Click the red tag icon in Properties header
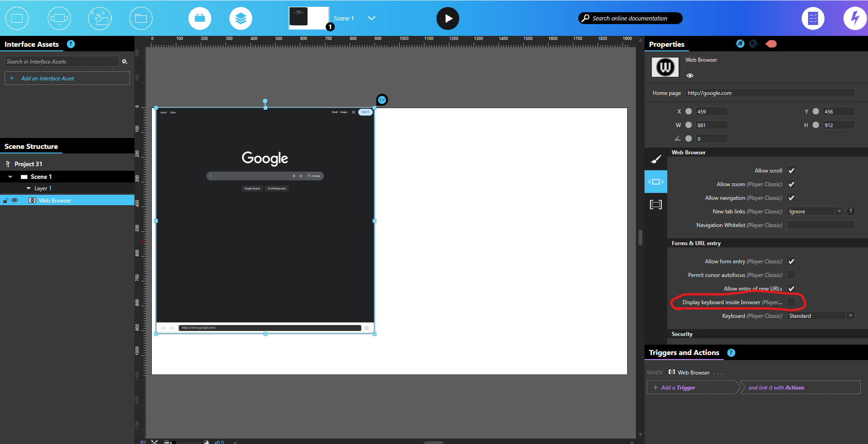Image resolution: width=868 pixels, height=444 pixels. 771,44
